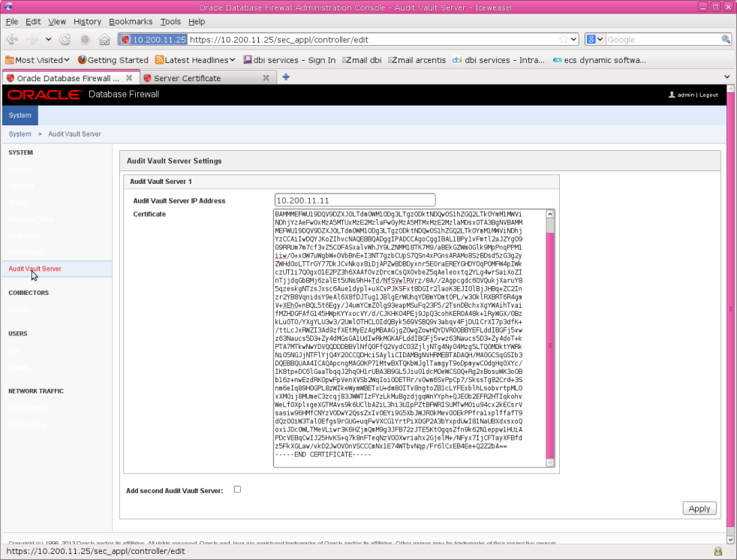Open the history dropdown next to Forward
The width and height of the screenshot is (737, 560).
(49, 40)
